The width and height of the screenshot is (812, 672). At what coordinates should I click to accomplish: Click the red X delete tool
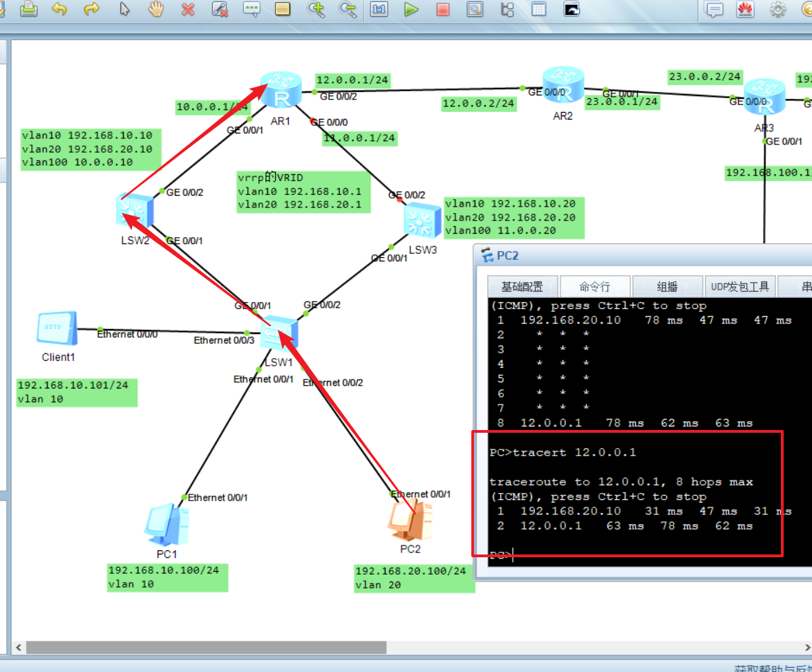(x=188, y=9)
